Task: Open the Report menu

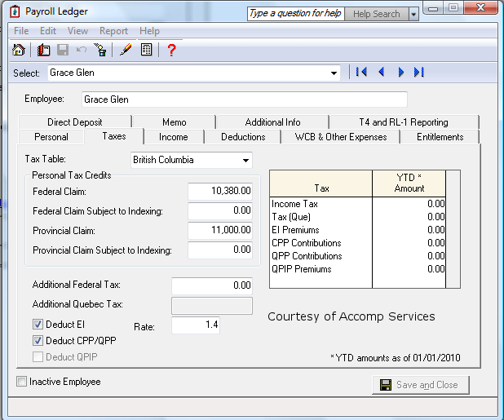Action: pyautogui.click(x=113, y=31)
